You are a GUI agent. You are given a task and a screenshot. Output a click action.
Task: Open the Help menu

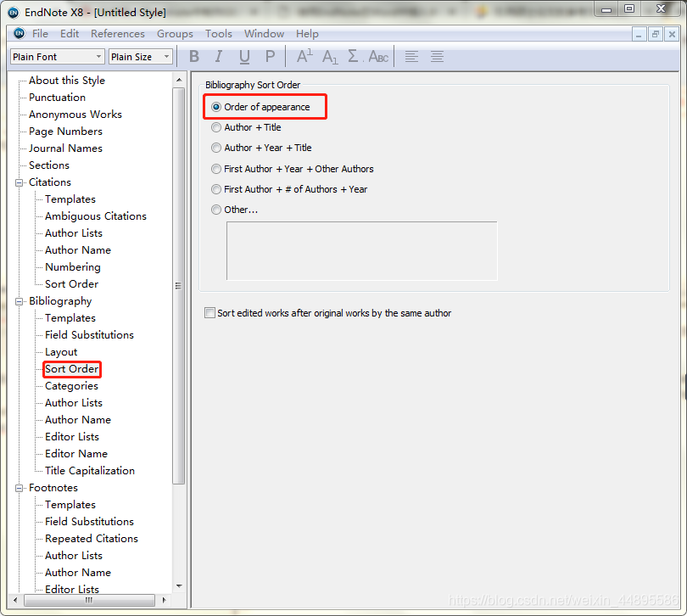(307, 34)
